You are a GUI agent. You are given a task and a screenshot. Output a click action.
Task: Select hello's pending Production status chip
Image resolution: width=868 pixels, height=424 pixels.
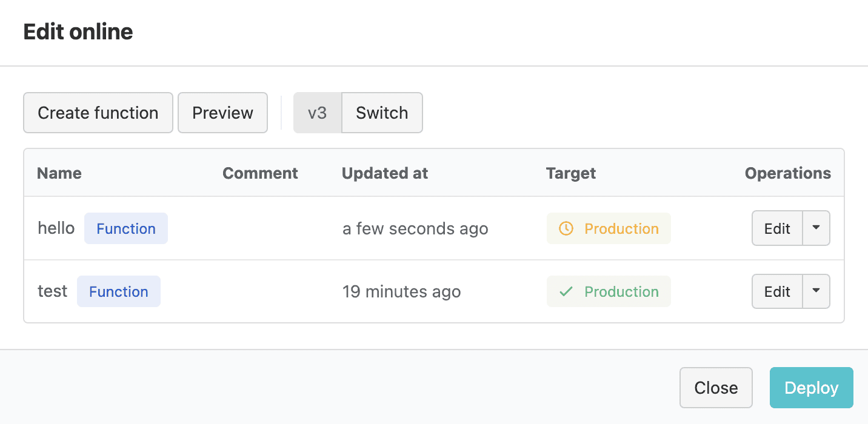coord(609,228)
